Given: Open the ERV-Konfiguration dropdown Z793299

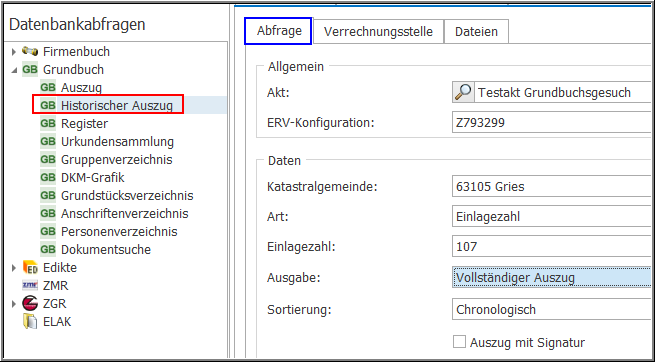Looking at the screenshot, I should [551, 122].
